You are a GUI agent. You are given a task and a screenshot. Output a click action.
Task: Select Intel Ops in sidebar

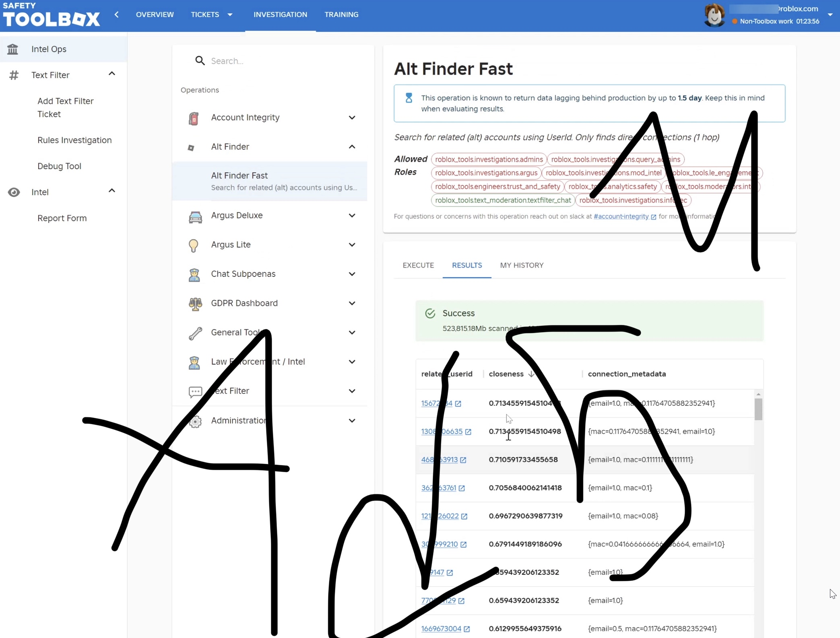64,49
